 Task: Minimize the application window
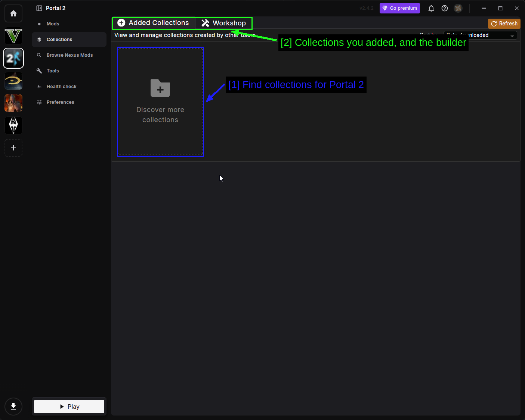click(484, 8)
